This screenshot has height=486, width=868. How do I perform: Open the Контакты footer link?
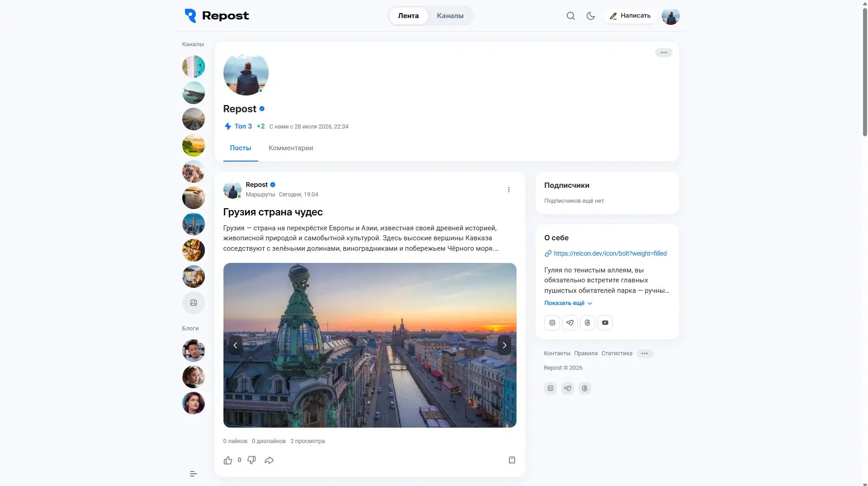557,353
